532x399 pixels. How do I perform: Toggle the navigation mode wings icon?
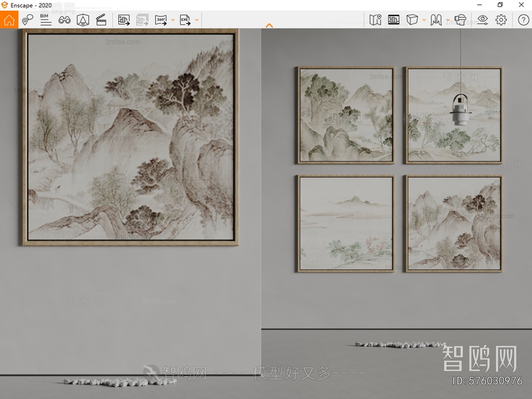pos(436,20)
